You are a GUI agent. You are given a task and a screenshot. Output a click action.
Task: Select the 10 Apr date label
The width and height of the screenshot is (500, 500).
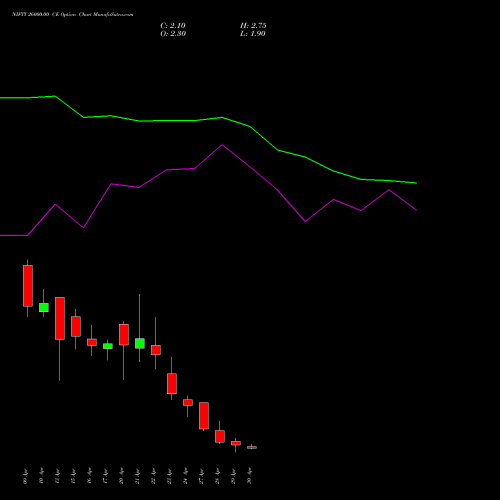42,477
